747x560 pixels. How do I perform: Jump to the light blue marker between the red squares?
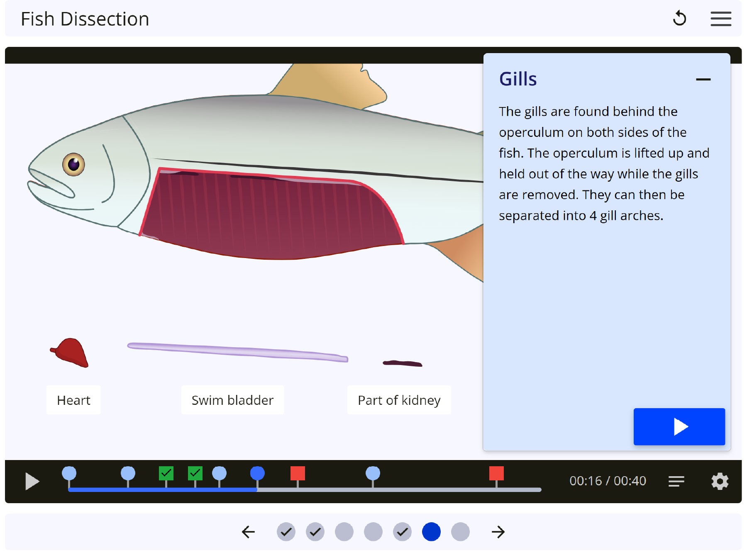[x=373, y=473]
